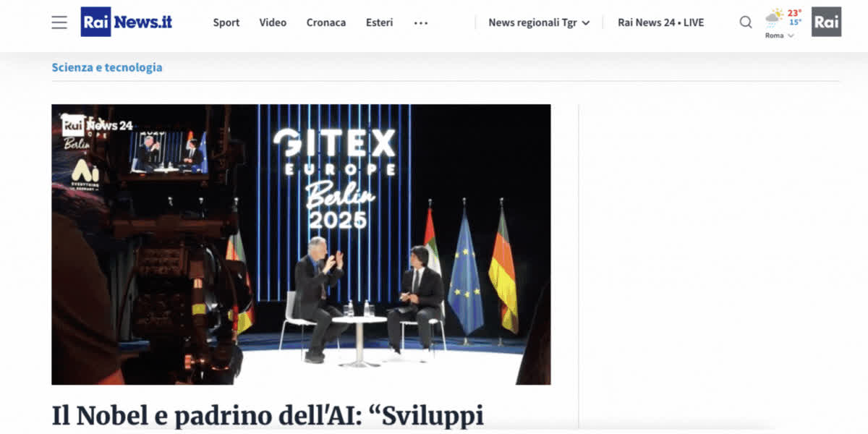
Task: Open the Video section
Action: 273,22
